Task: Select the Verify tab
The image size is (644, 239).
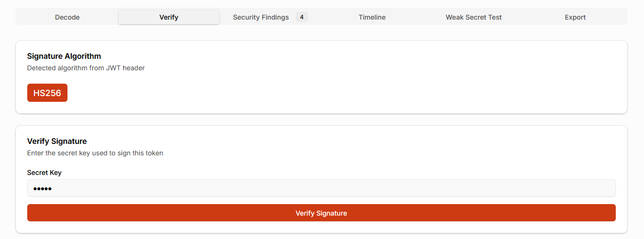Action: (x=169, y=17)
